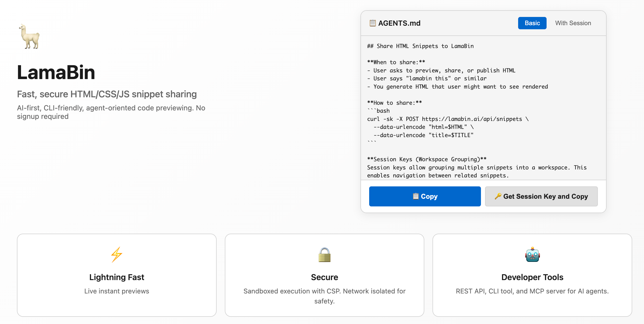This screenshot has width=644, height=324.
Task: Click the Developer Tools card heading
Action: [x=532, y=277]
